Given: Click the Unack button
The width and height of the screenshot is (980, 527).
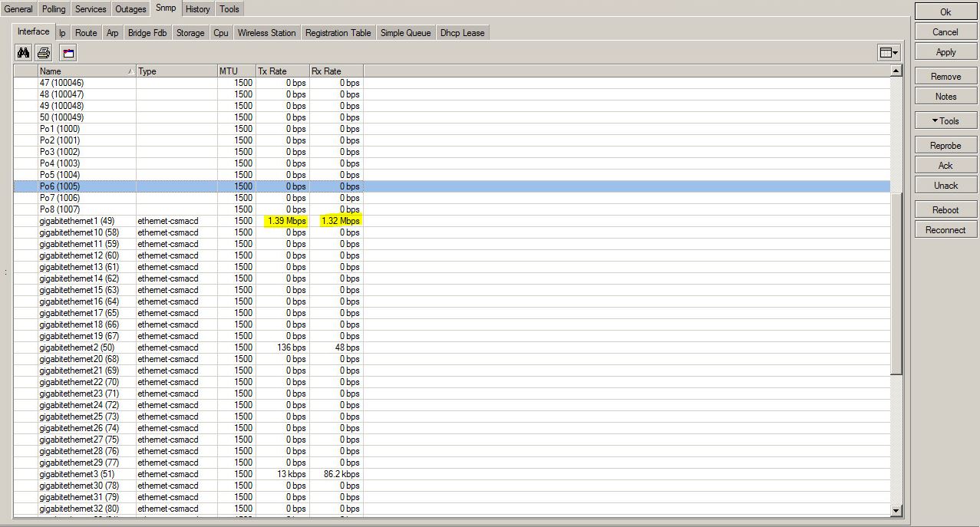Looking at the screenshot, I should coord(945,185).
